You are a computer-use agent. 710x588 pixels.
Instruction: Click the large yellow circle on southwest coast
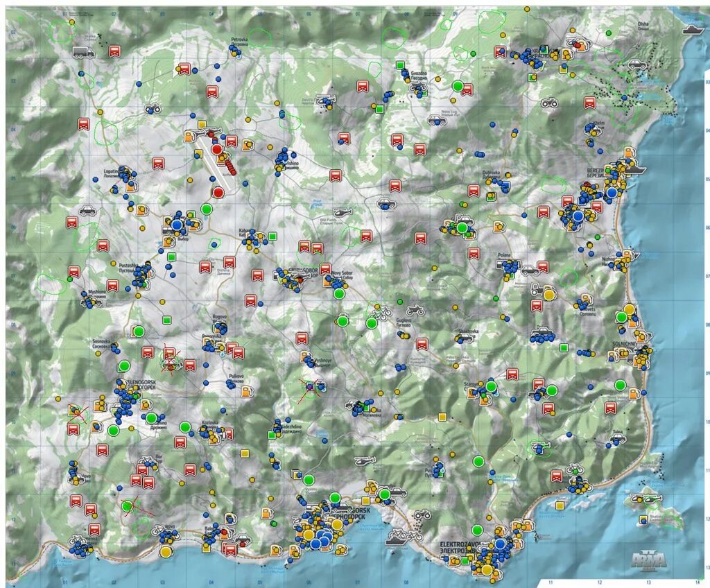166,552
